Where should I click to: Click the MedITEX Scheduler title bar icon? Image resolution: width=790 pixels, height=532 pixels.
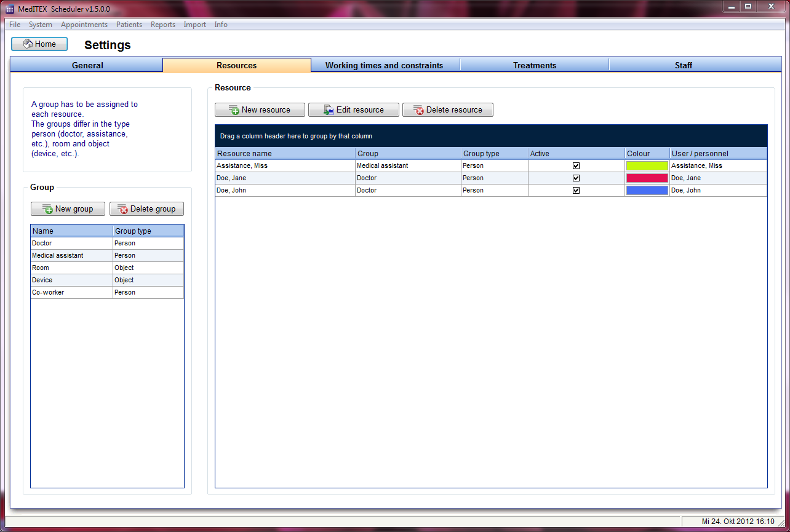pyautogui.click(x=10, y=9)
